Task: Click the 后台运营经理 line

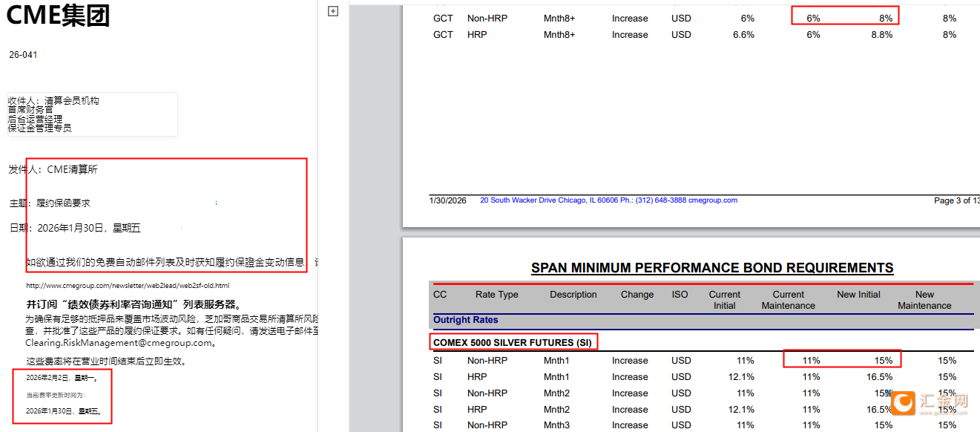Action: coord(35,119)
